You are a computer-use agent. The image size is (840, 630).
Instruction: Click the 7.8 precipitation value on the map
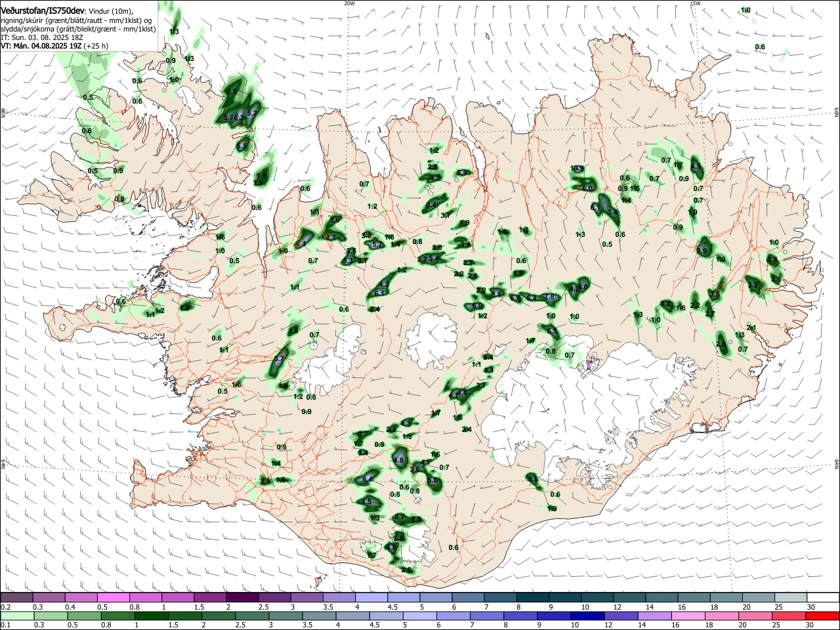pyautogui.click(x=551, y=297)
